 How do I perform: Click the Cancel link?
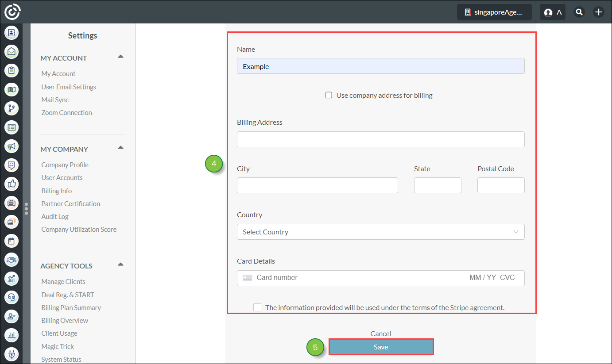[381, 334]
